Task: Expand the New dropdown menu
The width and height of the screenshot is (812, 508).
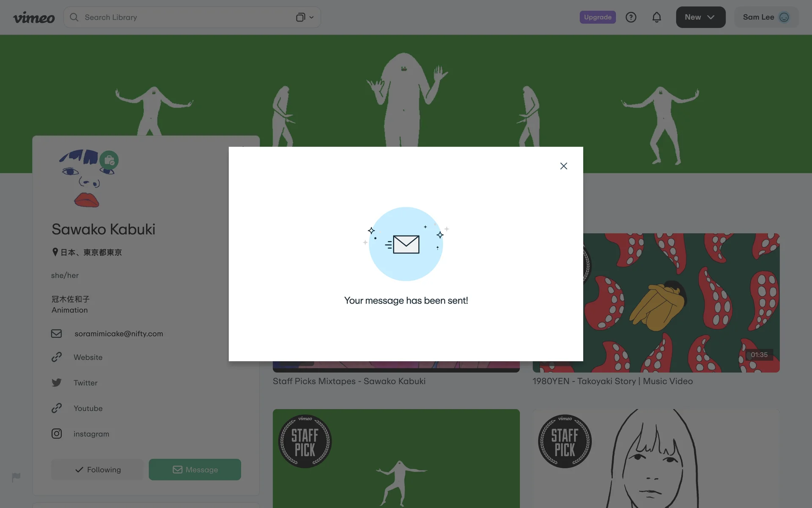Action: (x=700, y=17)
